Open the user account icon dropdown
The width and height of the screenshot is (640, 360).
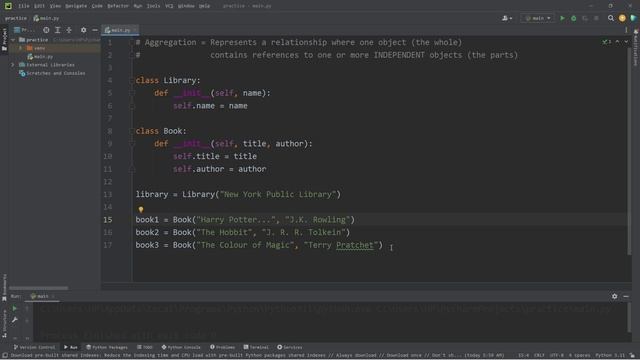click(x=507, y=18)
